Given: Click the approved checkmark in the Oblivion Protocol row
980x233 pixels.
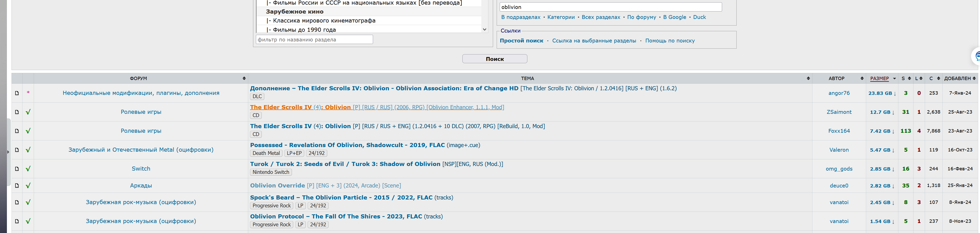Looking at the screenshot, I should (x=28, y=221).
